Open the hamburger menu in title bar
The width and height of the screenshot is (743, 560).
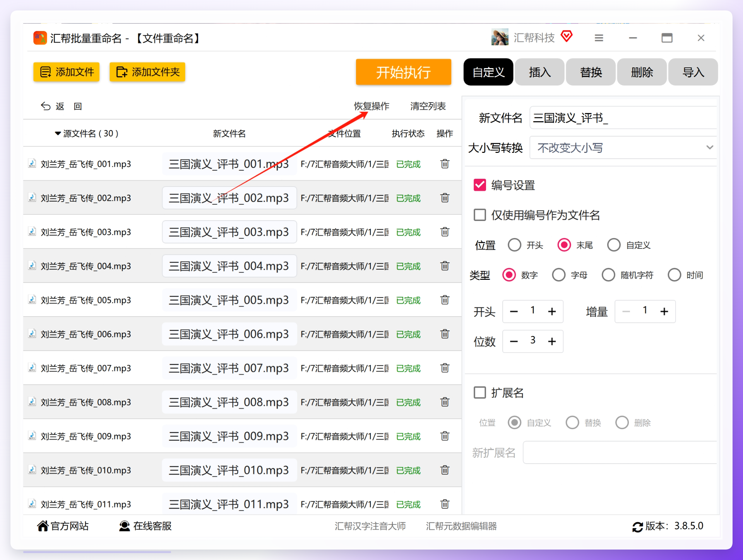pyautogui.click(x=599, y=38)
